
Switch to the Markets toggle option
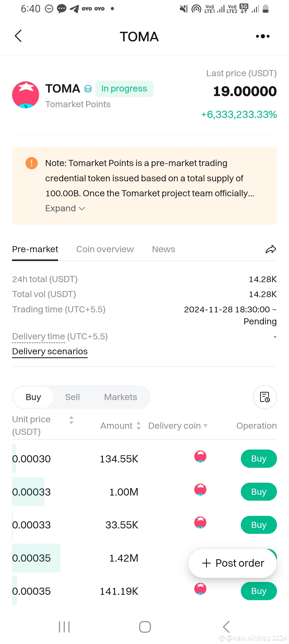click(120, 397)
